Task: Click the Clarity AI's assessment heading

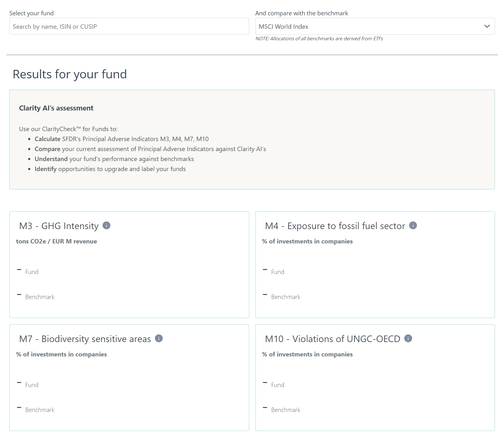Action: [x=56, y=108]
